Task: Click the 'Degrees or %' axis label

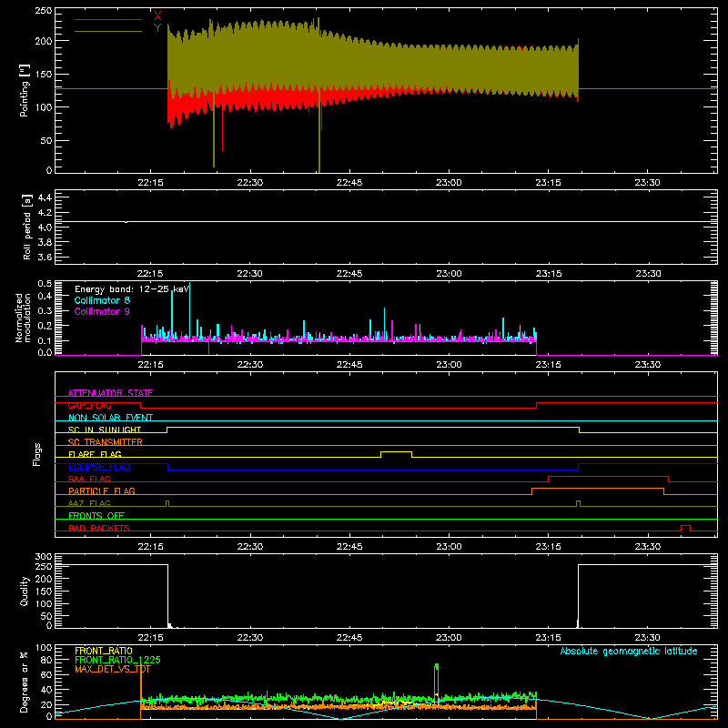Action: tap(25, 682)
